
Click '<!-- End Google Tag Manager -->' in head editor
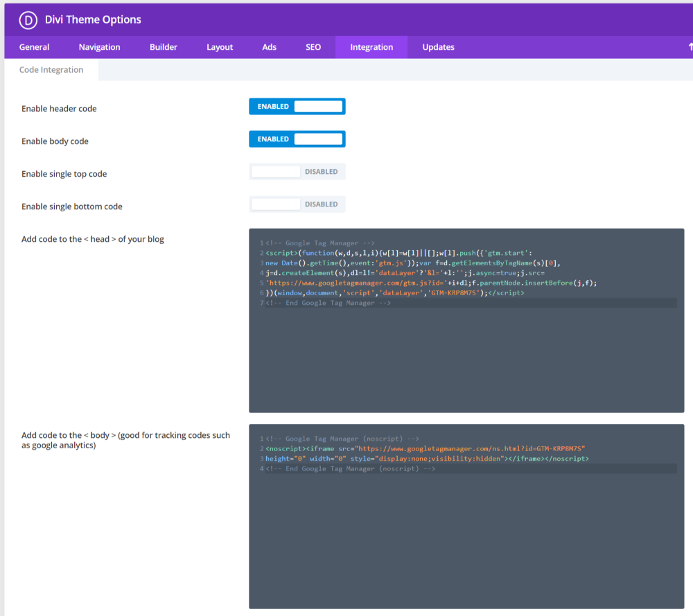point(328,303)
